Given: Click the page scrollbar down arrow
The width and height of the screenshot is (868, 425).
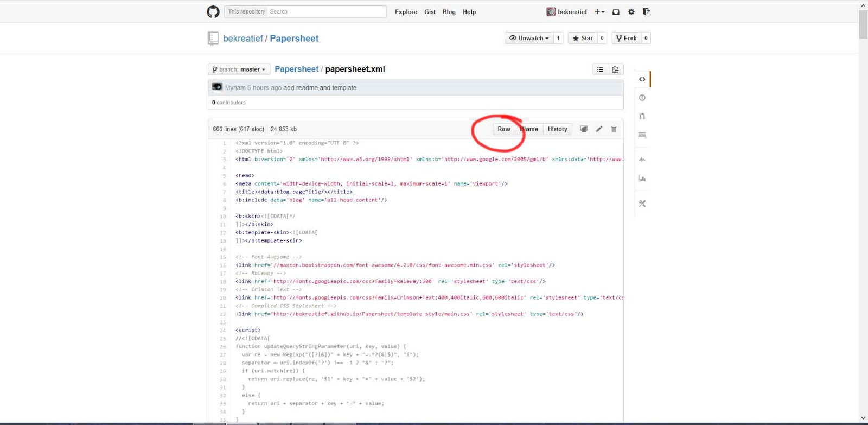Looking at the screenshot, I should tap(863, 418).
